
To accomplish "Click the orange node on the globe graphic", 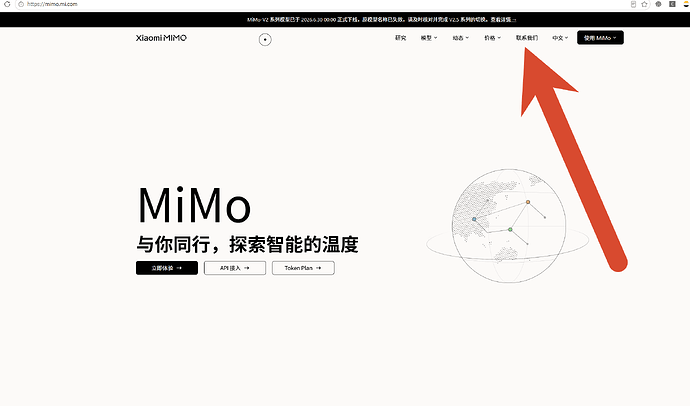I will [528, 202].
